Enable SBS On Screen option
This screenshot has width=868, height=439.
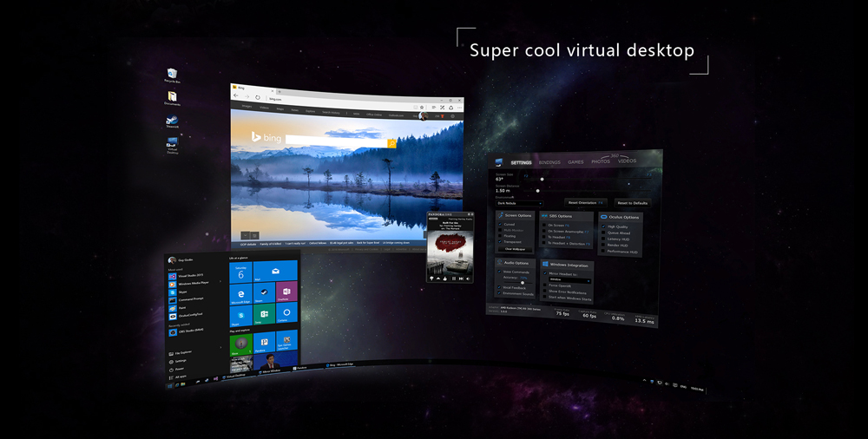(x=544, y=226)
